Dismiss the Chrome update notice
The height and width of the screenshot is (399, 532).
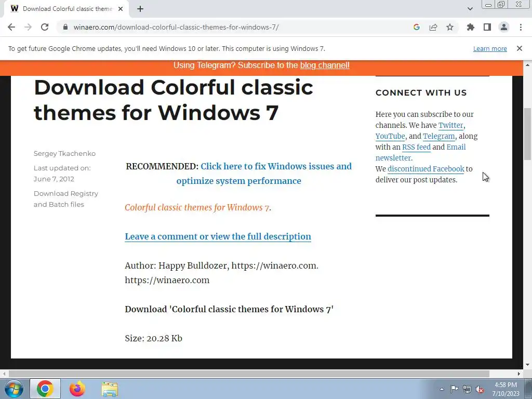[520, 48]
